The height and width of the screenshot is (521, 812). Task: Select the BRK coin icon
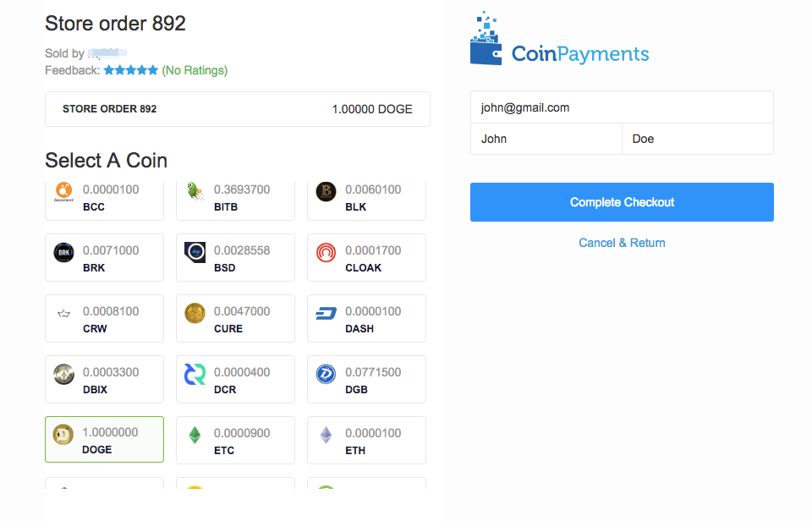pyautogui.click(x=64, y=253)
